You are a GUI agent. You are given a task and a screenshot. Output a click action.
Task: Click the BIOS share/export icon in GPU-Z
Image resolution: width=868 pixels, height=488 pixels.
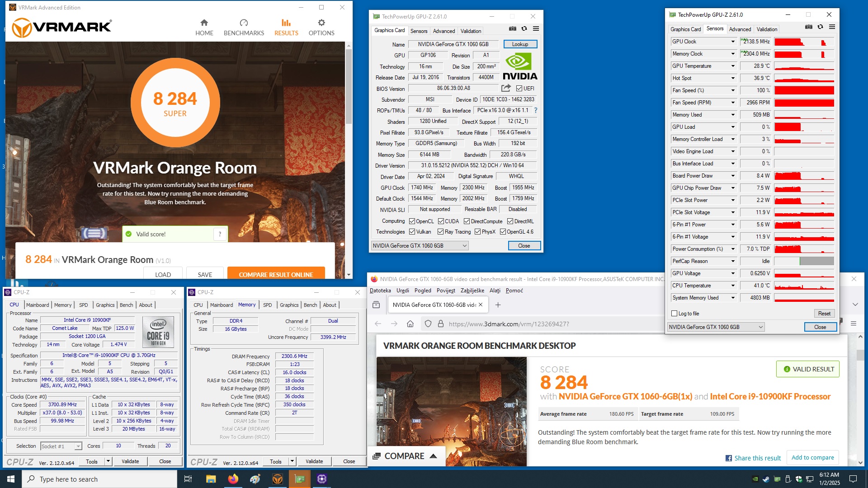[506, 88]
